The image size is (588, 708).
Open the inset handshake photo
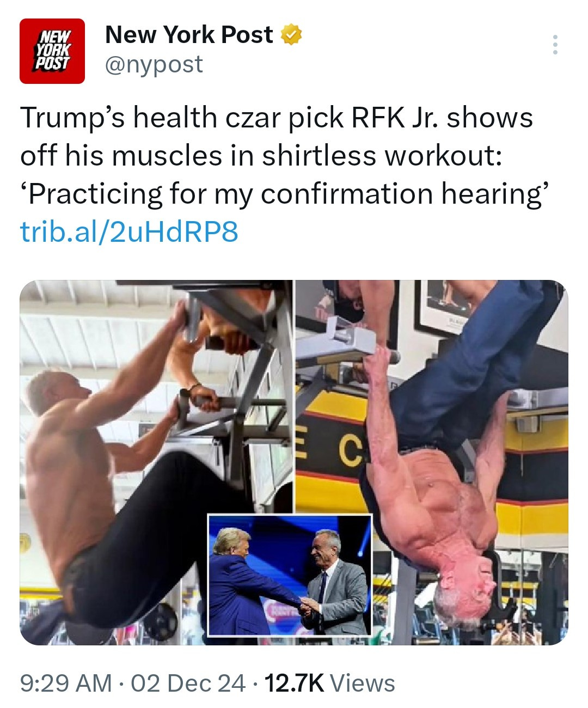click(290, 575)
